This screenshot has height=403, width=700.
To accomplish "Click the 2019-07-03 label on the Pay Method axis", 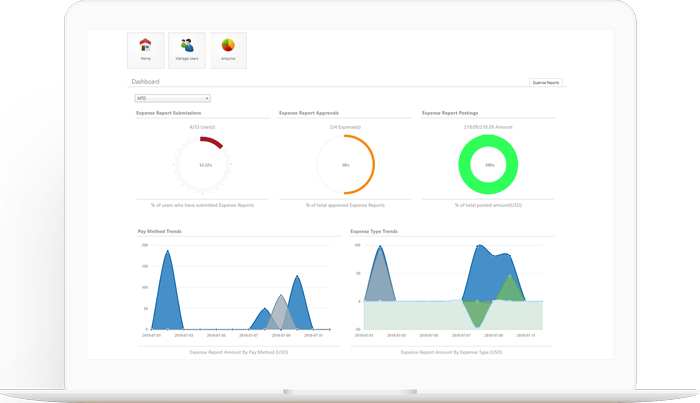I will tap(183, 335).
